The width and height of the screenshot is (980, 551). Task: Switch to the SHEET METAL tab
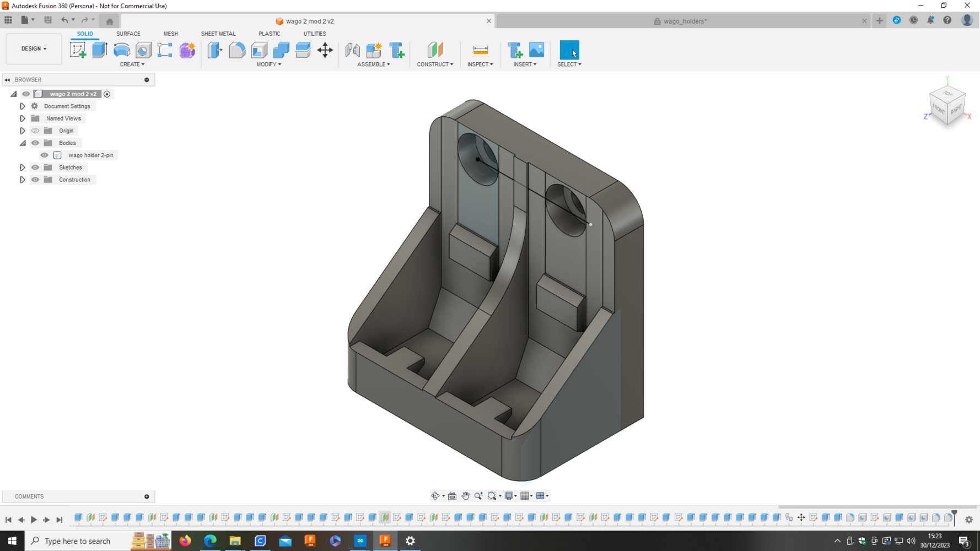pyautogui.click(x=218, y=34)
